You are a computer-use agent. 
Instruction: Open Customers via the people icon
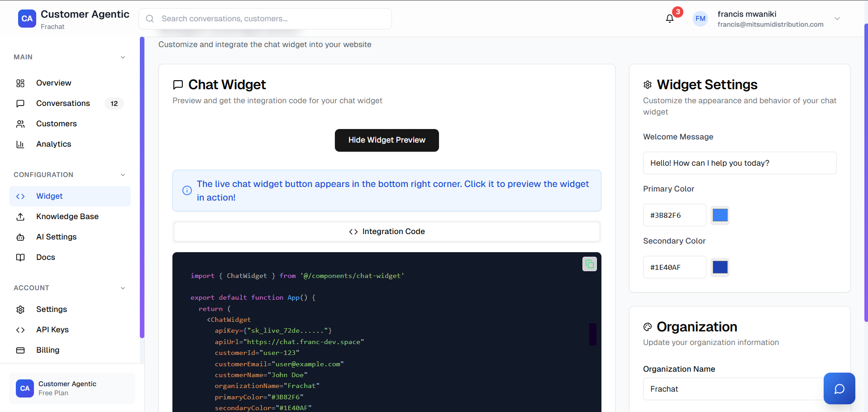coord(20,124)
